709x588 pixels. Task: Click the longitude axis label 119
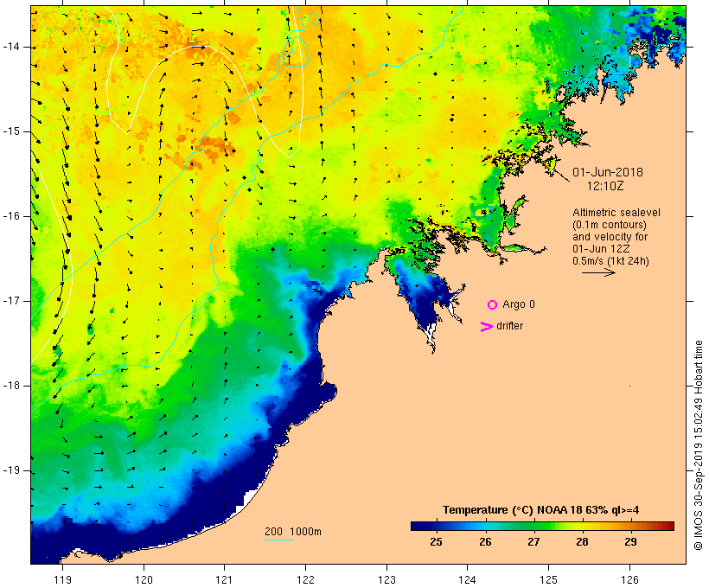pos(63,579)
